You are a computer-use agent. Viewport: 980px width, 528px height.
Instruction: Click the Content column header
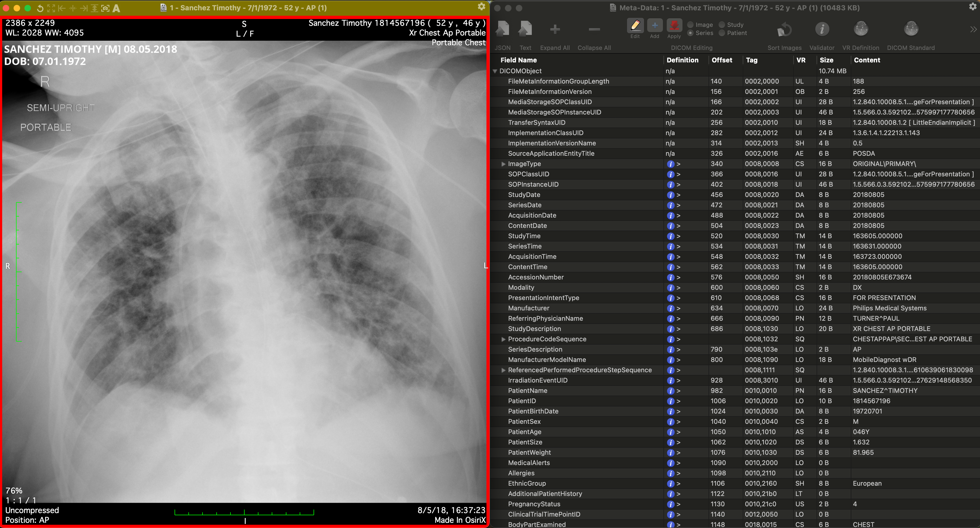point(867,60)
